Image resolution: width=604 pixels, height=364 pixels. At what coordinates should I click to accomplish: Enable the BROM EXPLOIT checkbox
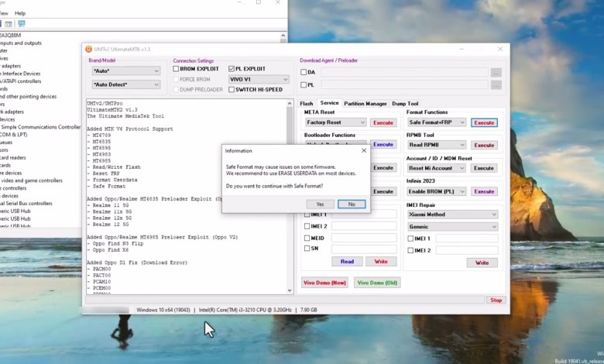[x=177, y=69]
